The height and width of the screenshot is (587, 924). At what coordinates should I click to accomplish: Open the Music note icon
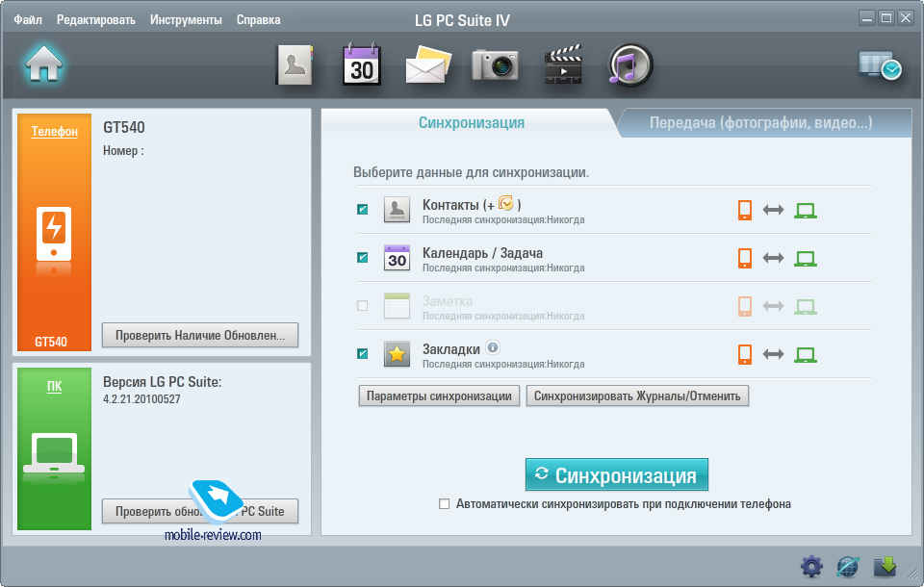click(630, 65)
